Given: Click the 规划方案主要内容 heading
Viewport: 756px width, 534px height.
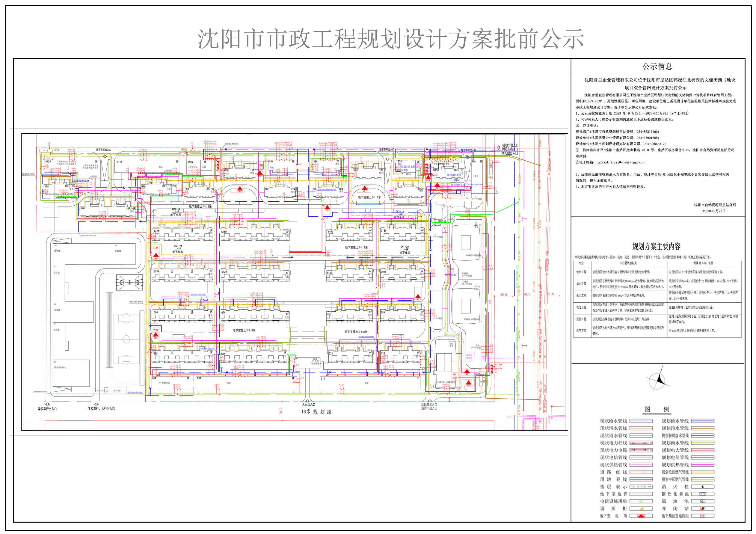Looking at the screenshot, I should coord(656,246).
